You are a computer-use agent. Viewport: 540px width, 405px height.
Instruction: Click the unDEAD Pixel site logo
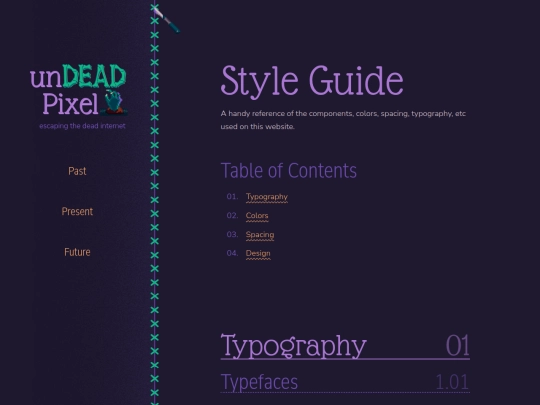tap(79, 90)
